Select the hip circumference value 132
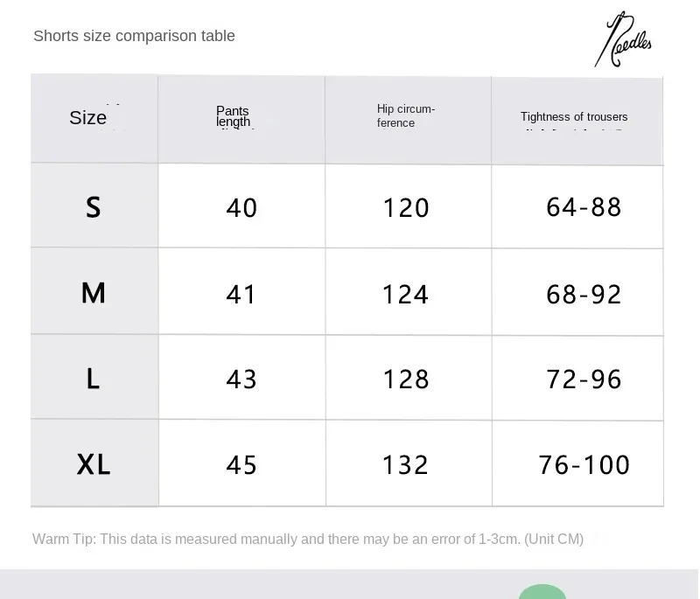 406,464
